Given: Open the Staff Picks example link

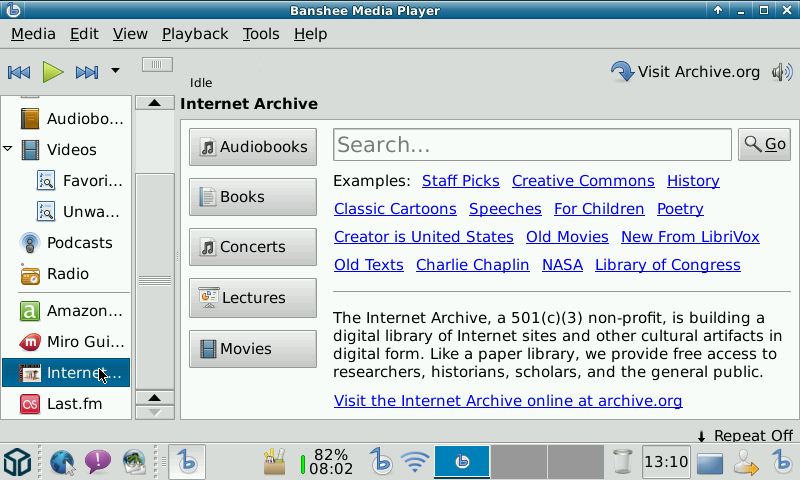Looking at the screenshot, I should point(461,181).
